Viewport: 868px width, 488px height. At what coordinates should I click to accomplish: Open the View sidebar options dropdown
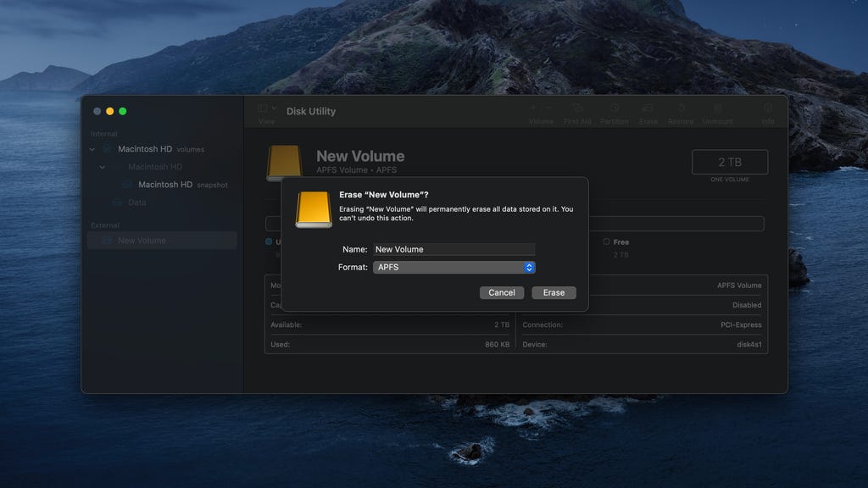pos(266,109)
